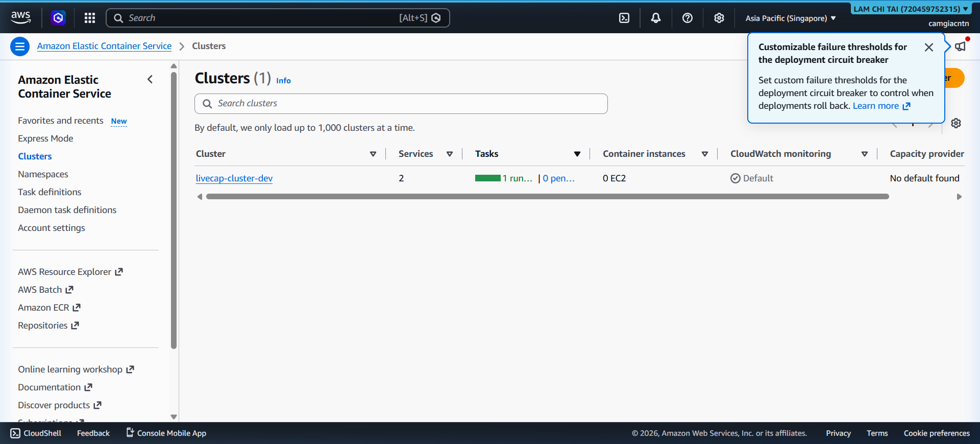Collapse the ECS side navigation panel

[150, 79]
